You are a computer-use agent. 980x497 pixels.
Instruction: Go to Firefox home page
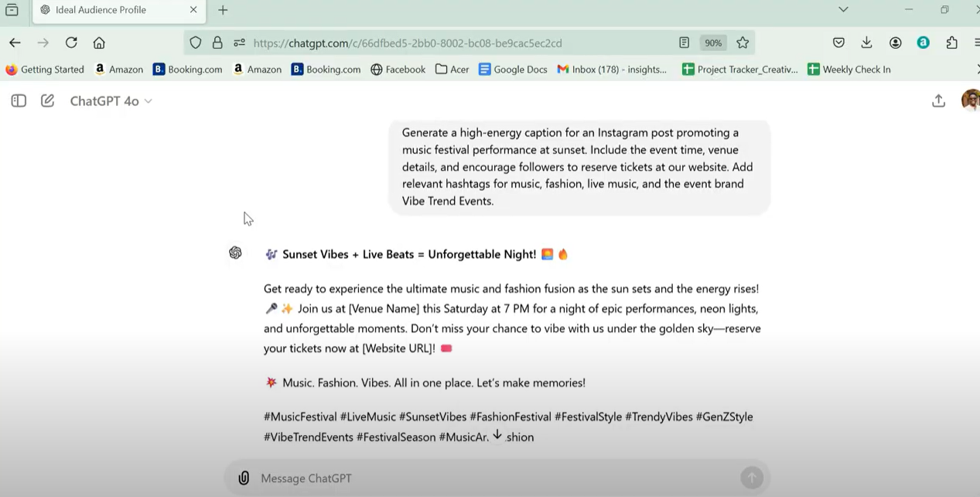coord(99,43)
